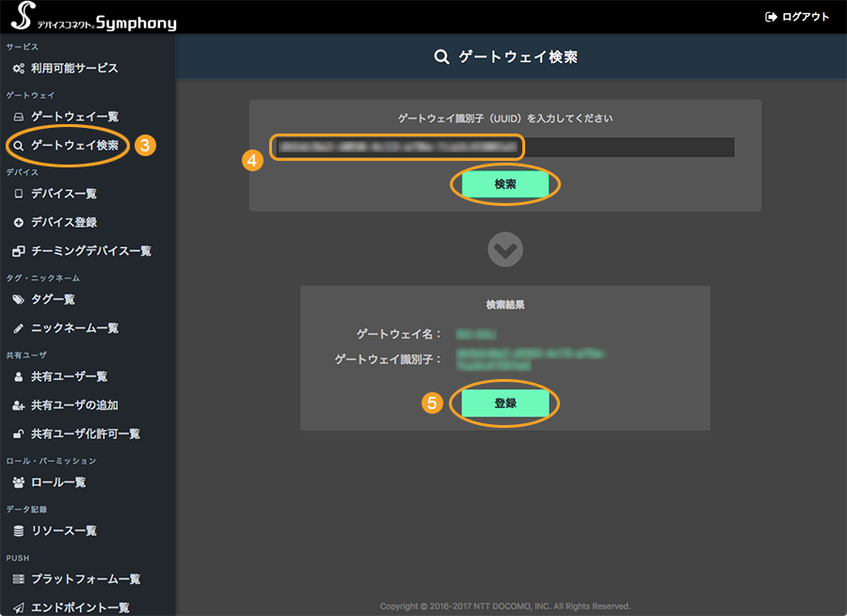The image size is (847, 616).
Task: Click the circular down-chevron icon
Action: pos(505,249)
